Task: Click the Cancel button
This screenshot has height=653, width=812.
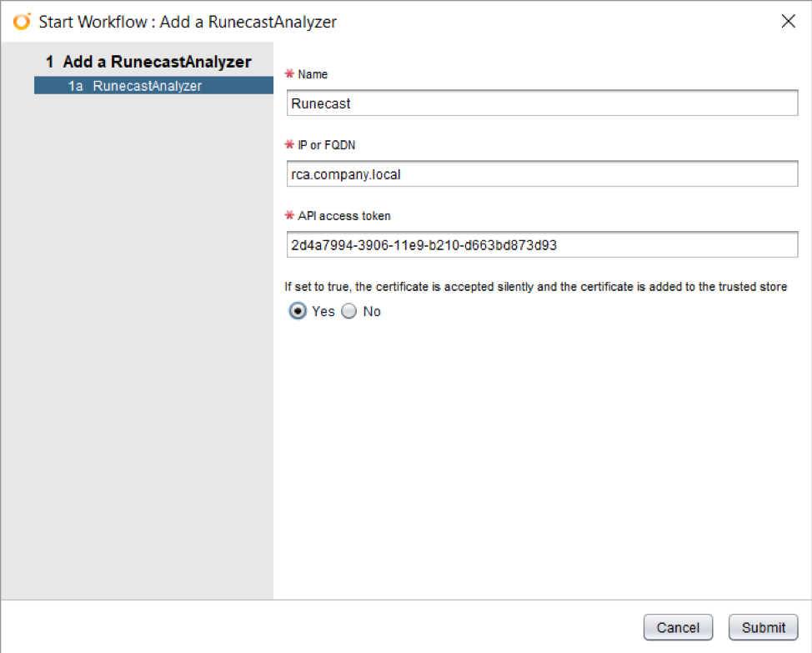Action: tap(678, 627)
